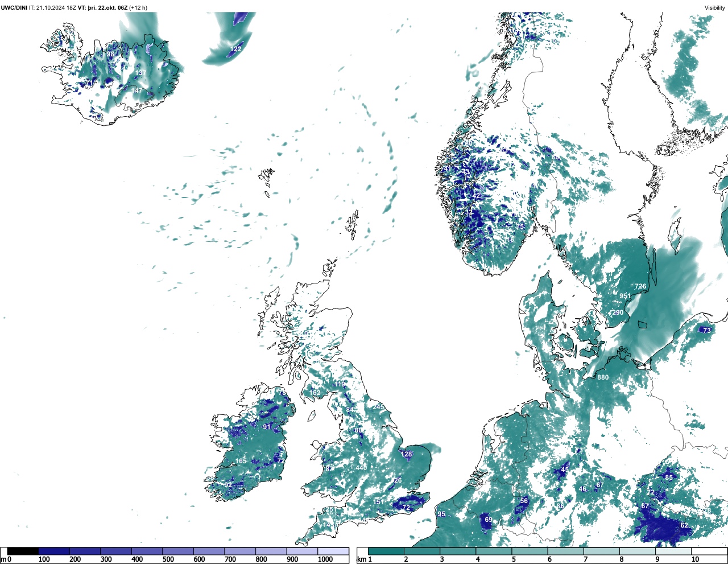Select the 500–600 m legend swatch
Screen dimensions: 728x564
point(178,551)
